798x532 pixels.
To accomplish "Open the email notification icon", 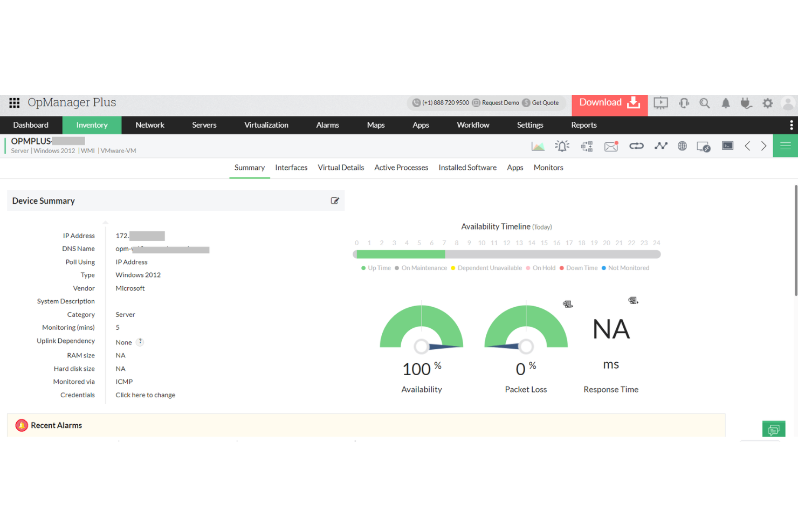I will click(x=611, y=146).
